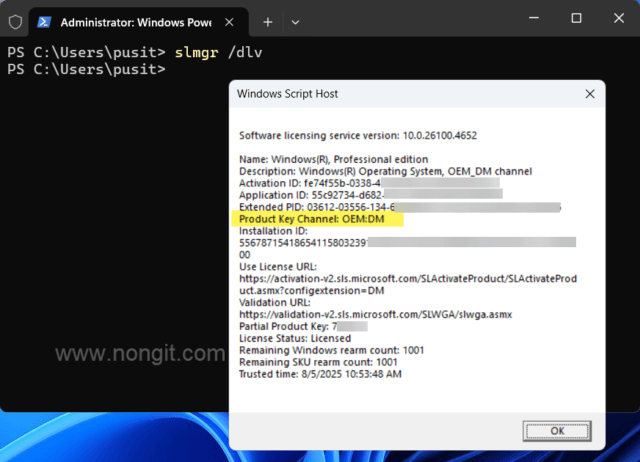Image resolution: width=640 pixels, height=462 pixels.
Task: Click the 'Trusted time' line
Action: click(x=320, y=374)
